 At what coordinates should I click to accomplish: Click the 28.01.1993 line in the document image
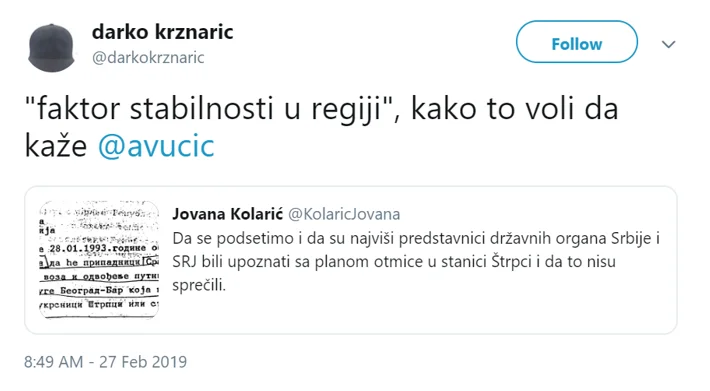click(99, 248)
